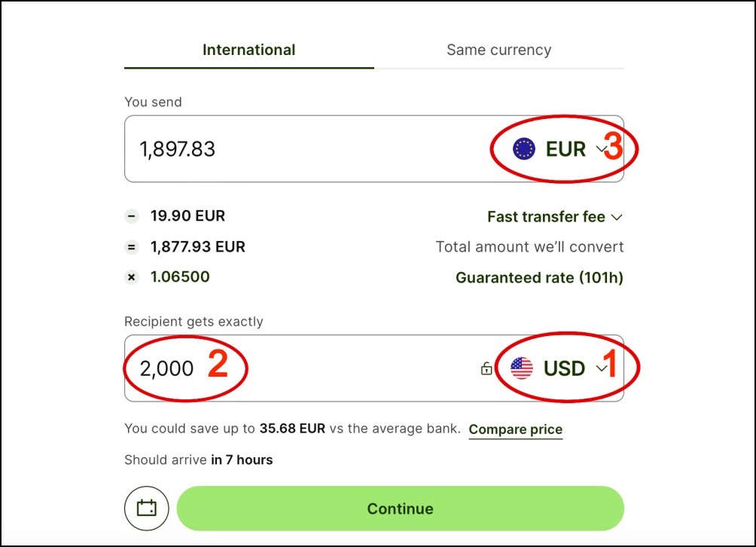Switch to the Same currency tab

(x=498, y=50)
